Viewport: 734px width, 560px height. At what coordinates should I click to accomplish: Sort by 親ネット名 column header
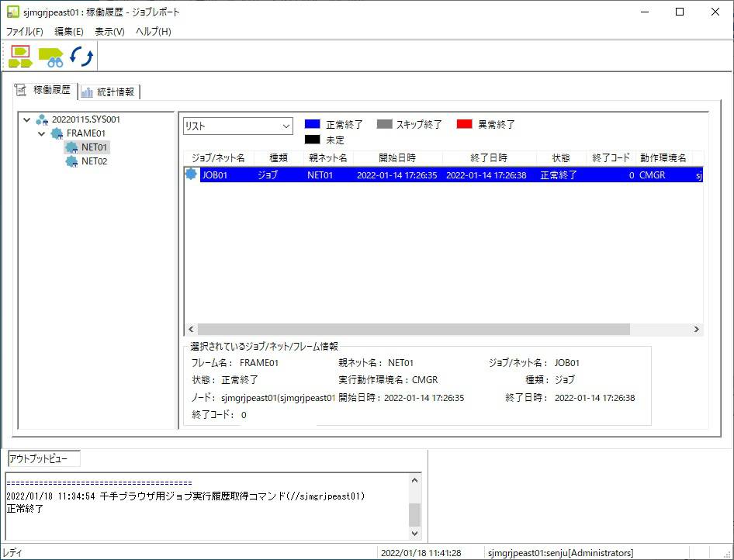tap(328, 158)
